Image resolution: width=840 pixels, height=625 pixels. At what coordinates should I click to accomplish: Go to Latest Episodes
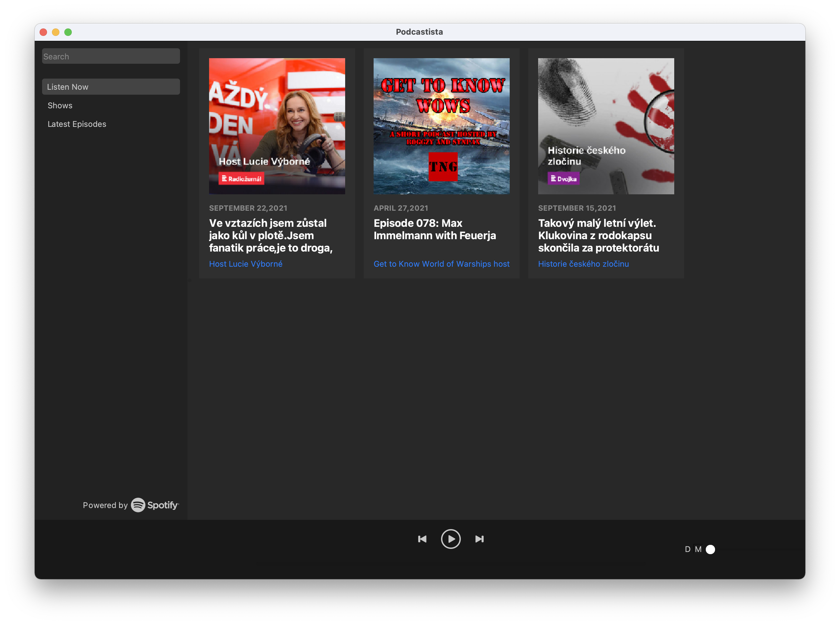(77, 124)
